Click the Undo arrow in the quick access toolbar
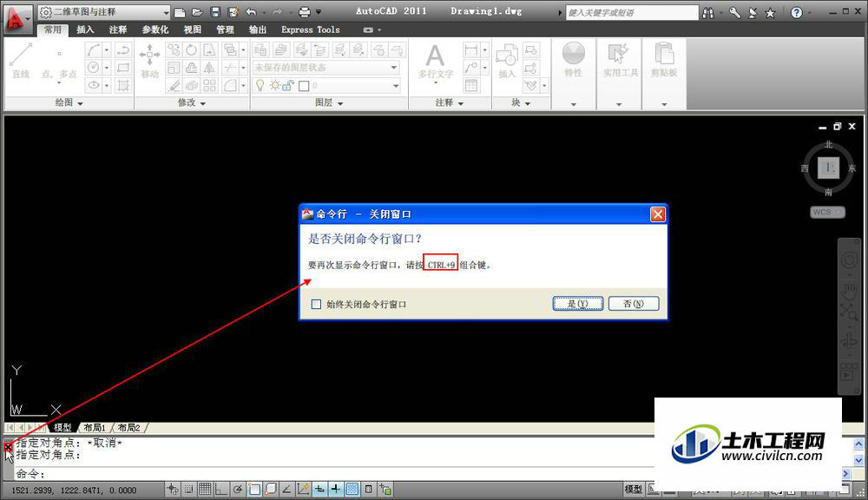The image size is (868, 500). [x=252, y=11]
